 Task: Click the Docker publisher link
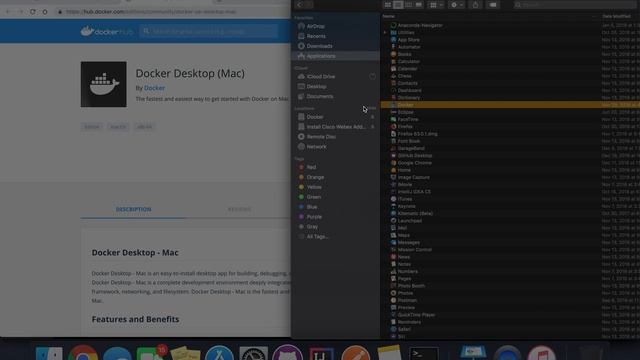point(154,88)
